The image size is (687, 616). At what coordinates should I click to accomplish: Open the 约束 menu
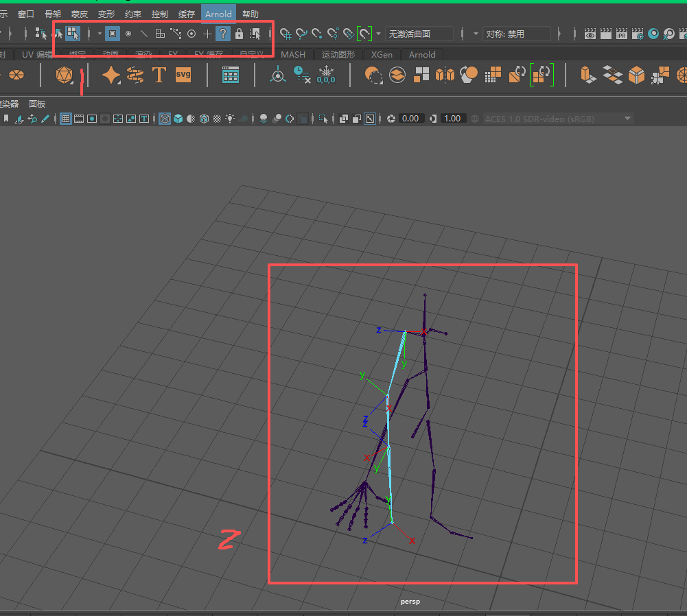point(133,14)
